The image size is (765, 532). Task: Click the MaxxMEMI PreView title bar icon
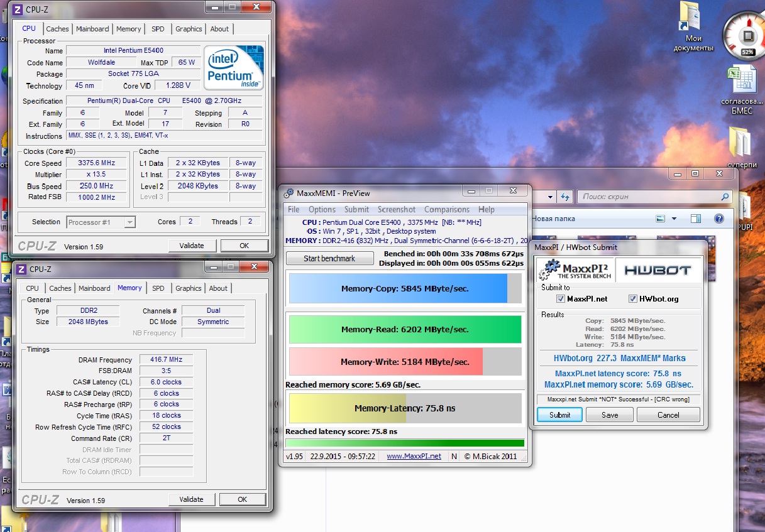tap(288, 193)
